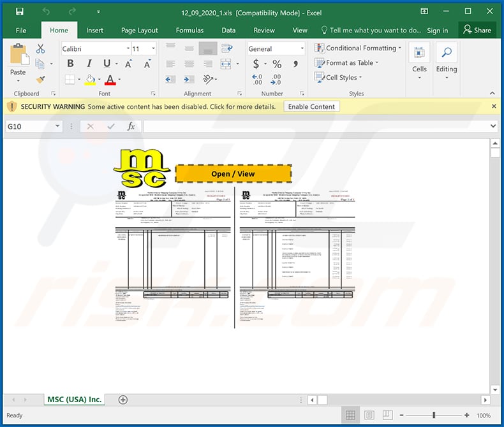Open Cell Styles menu
The width and height of the screenshot is (504, 427).
click(338, 78)
